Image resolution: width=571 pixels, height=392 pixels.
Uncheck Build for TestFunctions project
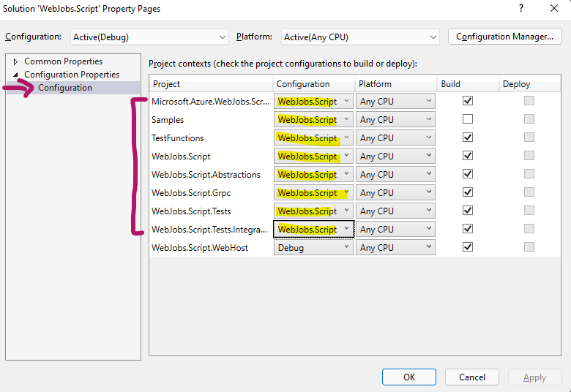[468, 137]
